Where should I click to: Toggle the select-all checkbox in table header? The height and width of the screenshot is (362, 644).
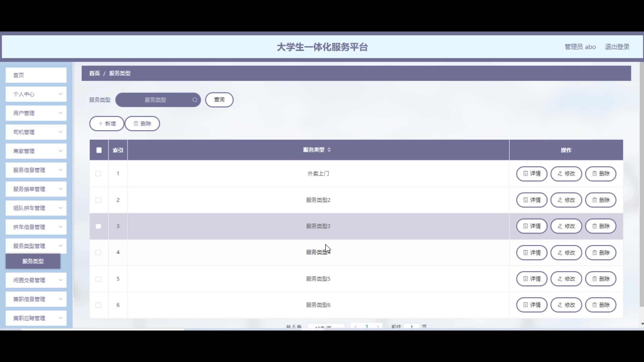click(x=99, y=150)
